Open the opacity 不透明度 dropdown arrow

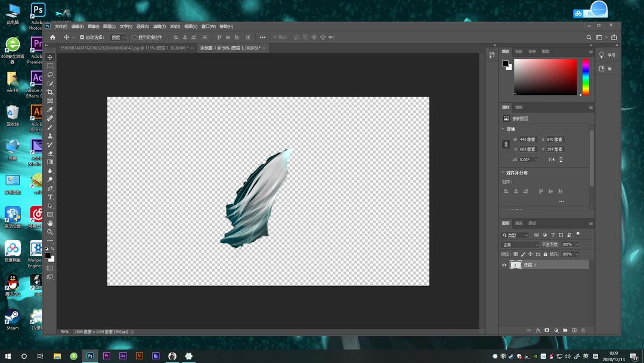tap(577, 245)
